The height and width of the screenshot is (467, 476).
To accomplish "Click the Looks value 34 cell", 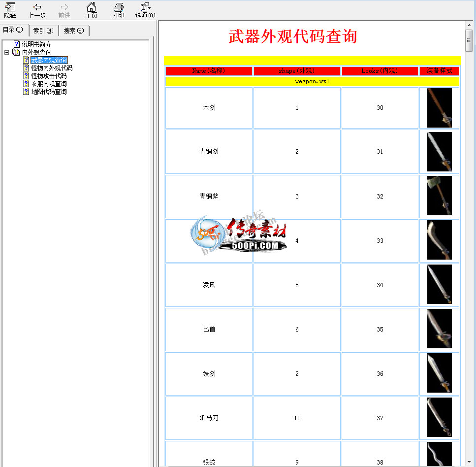I will tap(380, 285).
